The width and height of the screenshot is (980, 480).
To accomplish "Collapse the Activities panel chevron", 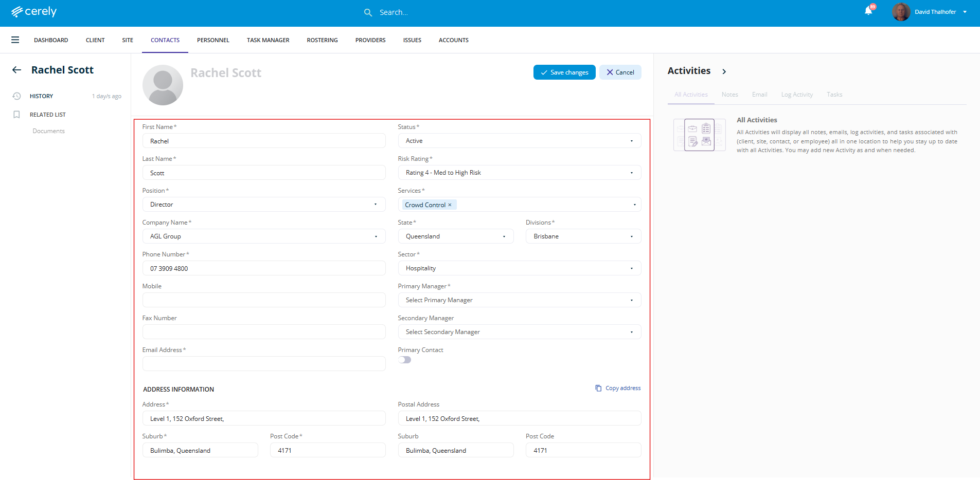I will 724,71.
